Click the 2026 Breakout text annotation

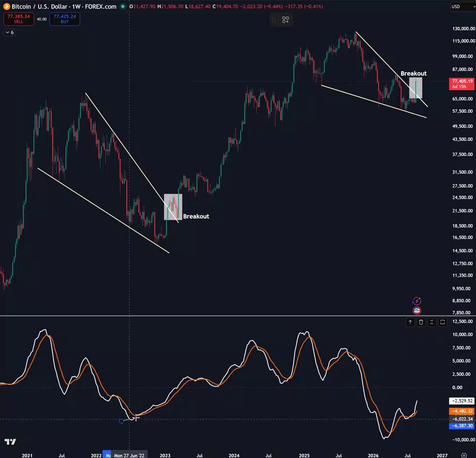414,73
